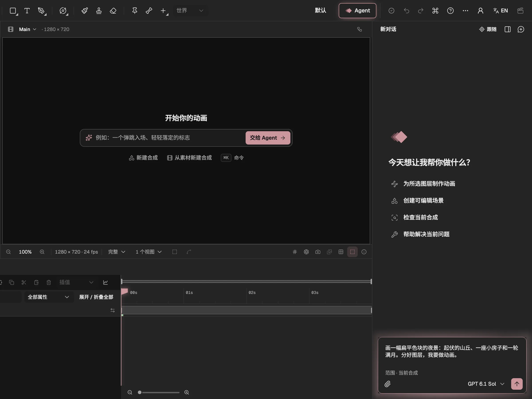Click the timeline zoom slider handle

139,392
